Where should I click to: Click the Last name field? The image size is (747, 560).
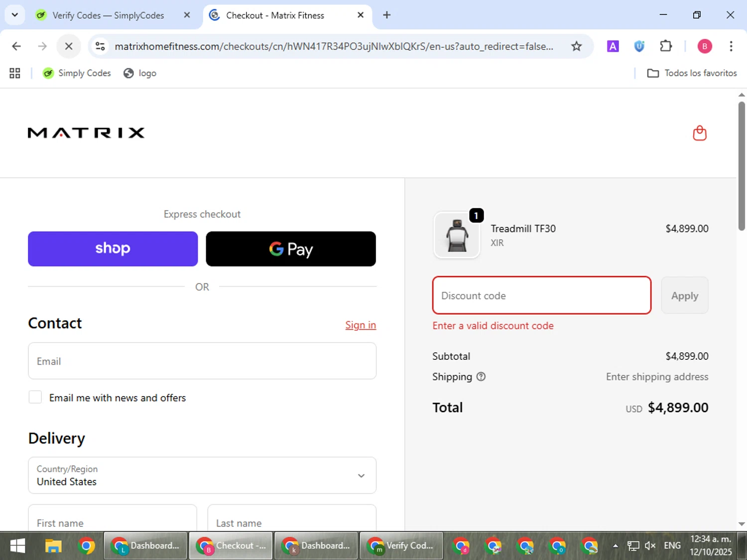click(x=292, y=519)
